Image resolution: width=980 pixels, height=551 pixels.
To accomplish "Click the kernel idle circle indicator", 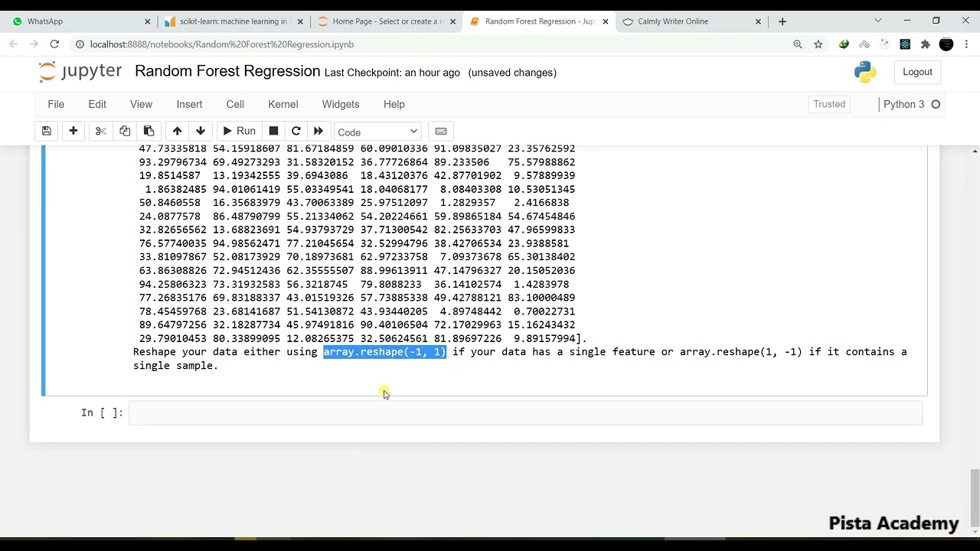I will point(936,104).
